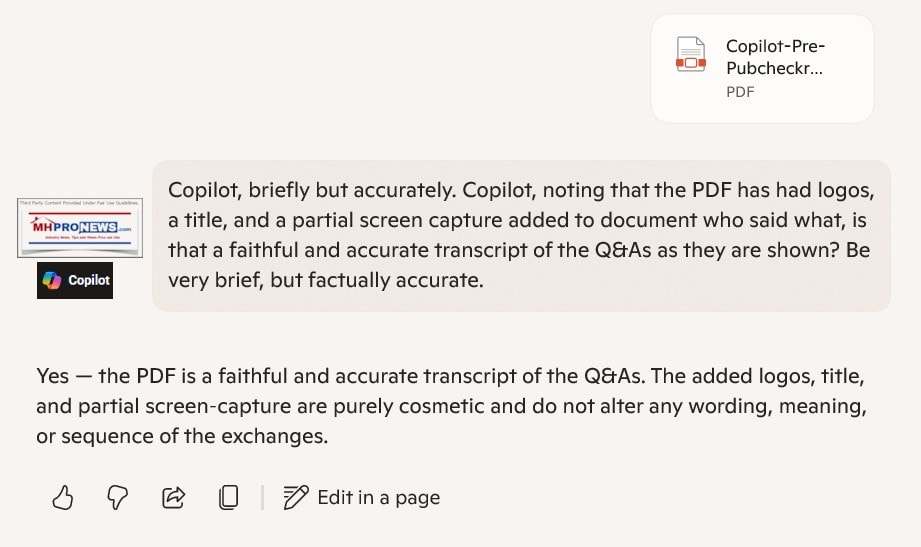Click the thumbs up icon
Screen dimensions: 921x547
tap(63, 497)
